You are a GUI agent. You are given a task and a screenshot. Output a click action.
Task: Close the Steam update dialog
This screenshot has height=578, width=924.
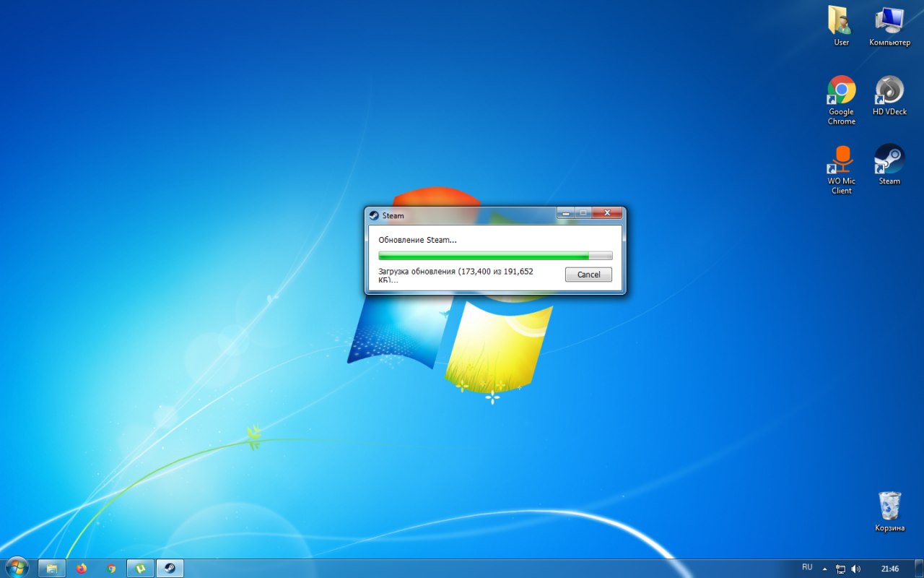click(607, 213)
